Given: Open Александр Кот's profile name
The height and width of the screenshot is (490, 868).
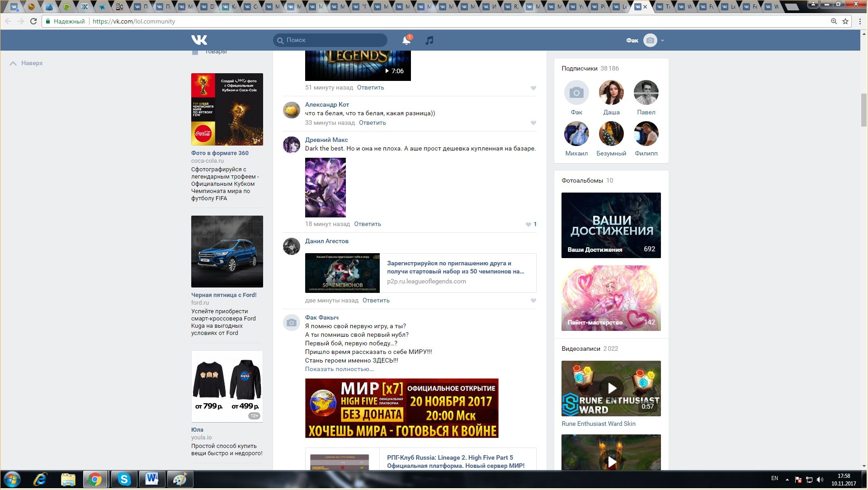Looking at the screenshot, I should [x=327, y=105].
